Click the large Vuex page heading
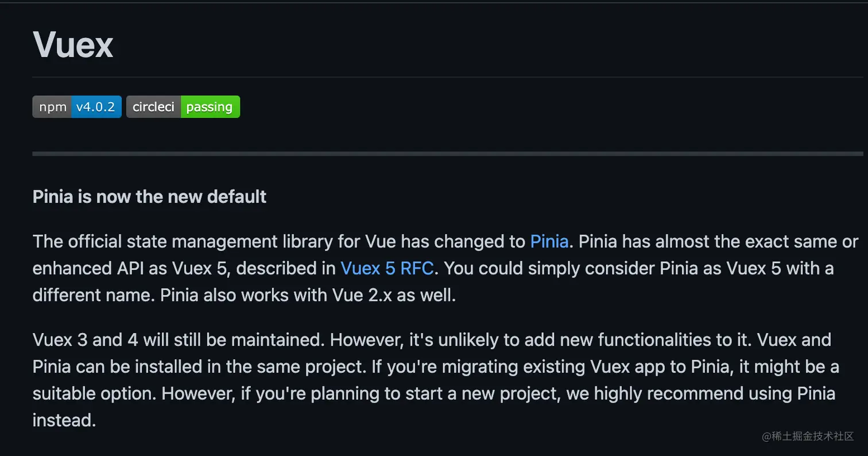This screenshot has height=456, width=868. pos(73,44)
